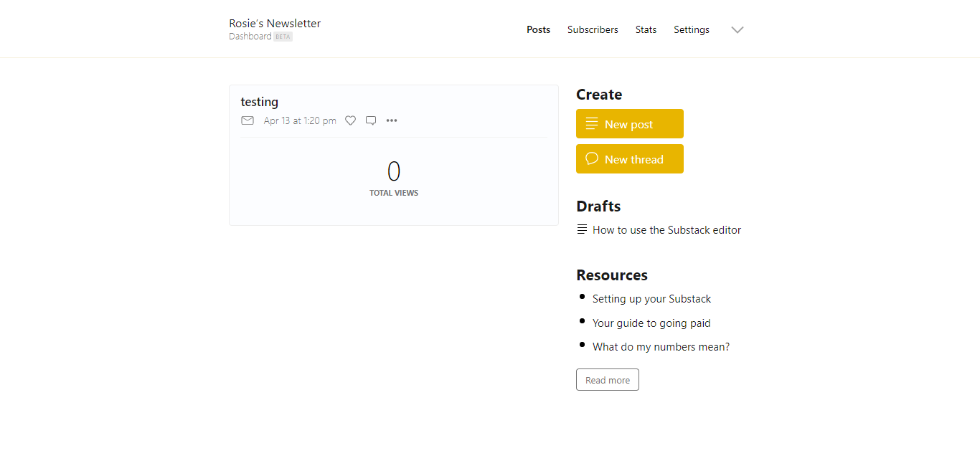The height and width of the screenshot is (471, 980).
Task: Click the heart like icon on testing post
Action: point(350,120)
